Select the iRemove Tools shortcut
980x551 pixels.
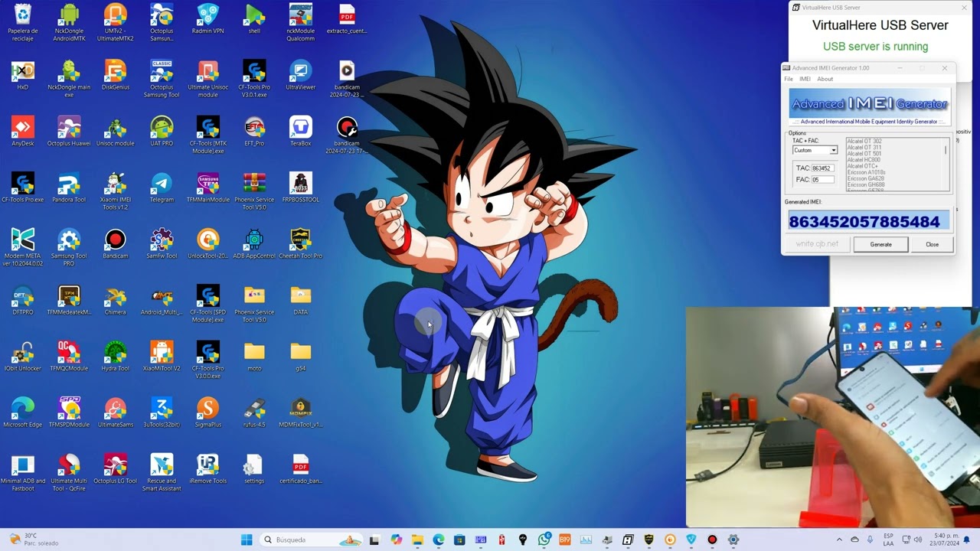tap(207, 469)
